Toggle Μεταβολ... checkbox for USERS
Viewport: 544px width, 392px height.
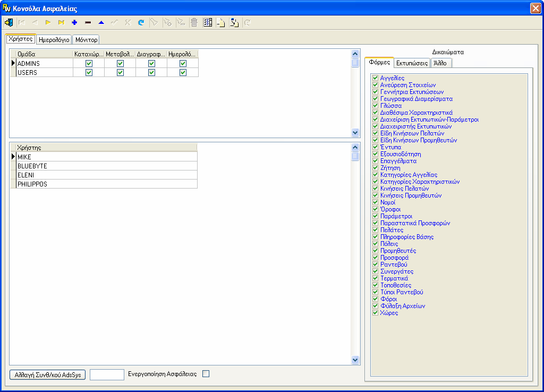pyautogui.click(x=120, y=72)
